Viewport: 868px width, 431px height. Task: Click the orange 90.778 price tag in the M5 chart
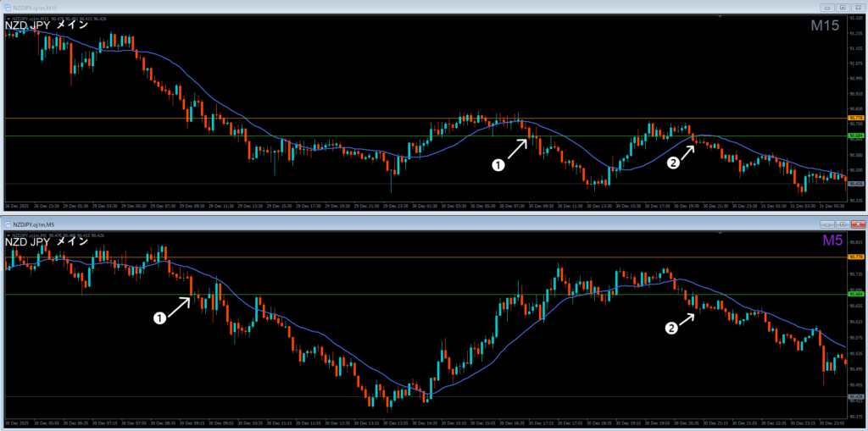856,257
